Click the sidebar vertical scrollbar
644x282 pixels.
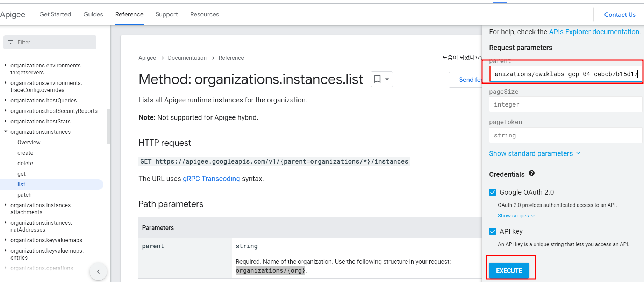(109, 126)
